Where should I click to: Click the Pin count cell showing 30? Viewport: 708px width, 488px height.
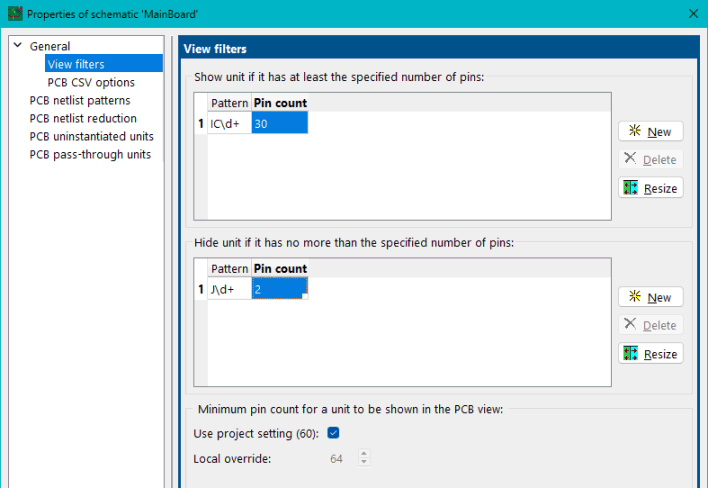click(x=279, y=123)
